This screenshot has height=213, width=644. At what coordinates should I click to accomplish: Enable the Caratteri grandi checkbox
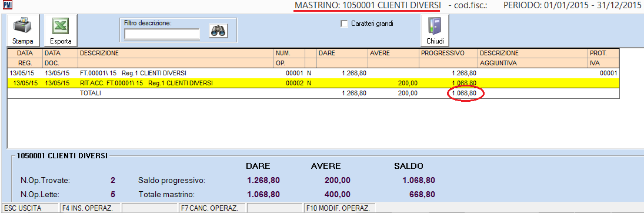click(x=344, y=24)
